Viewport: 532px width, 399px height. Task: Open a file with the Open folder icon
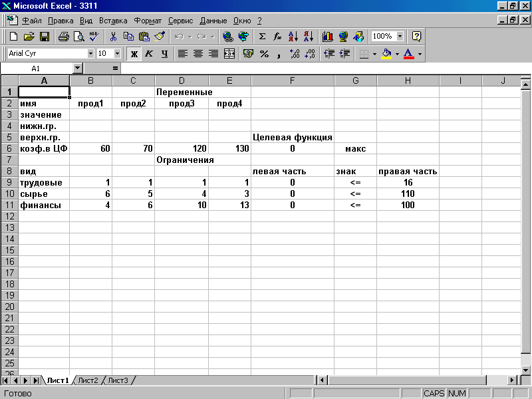tap(29, 37)
